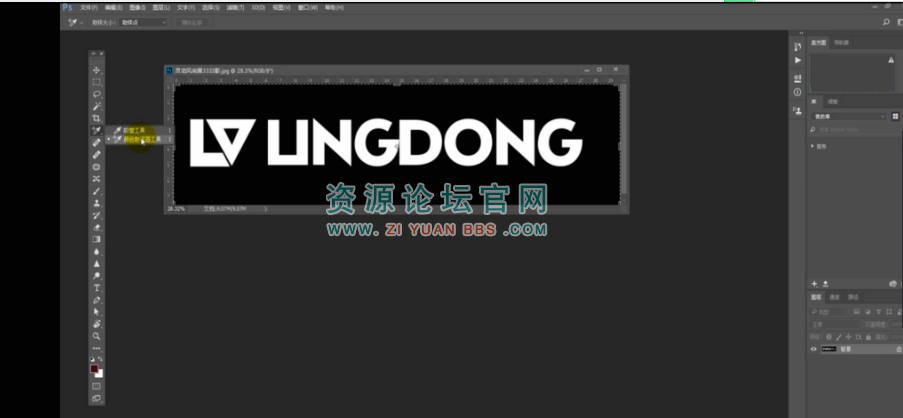Select the Clone Stamp tool
Screen dimensions: 903x418
[x=96, y=203]
